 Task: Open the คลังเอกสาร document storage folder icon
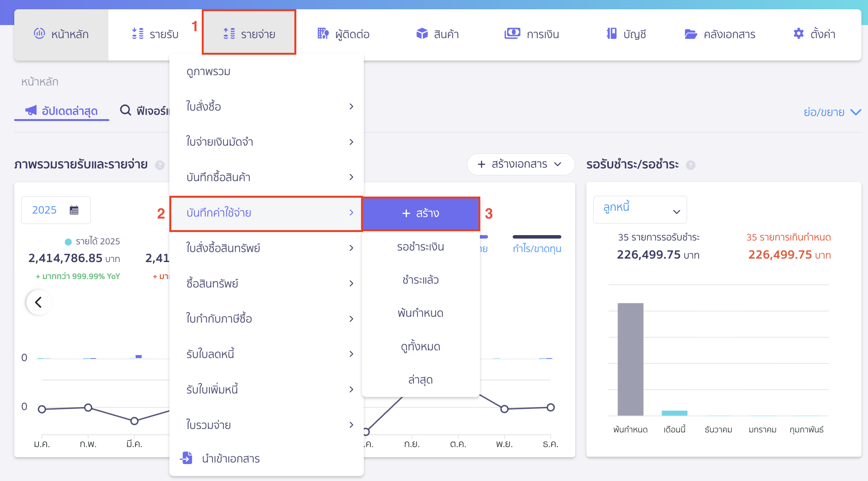pyautogui.click(x=691, y=34)
